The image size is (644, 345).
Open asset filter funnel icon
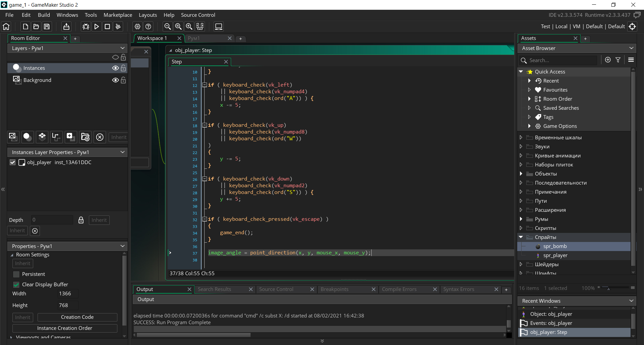pyautogui.click(x=618, y=60)
